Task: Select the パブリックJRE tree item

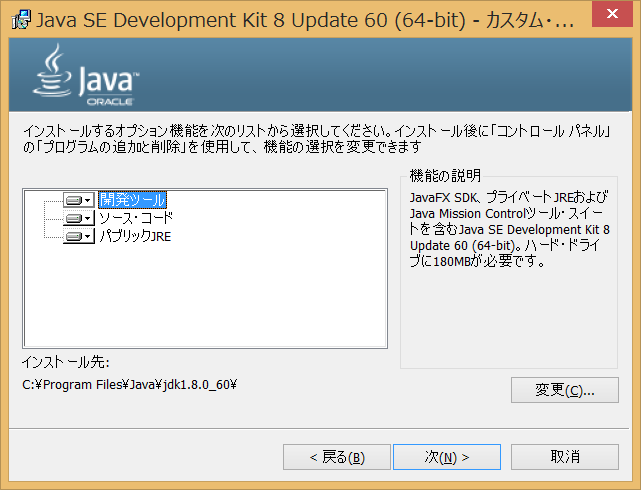Action: click(135, 236)
